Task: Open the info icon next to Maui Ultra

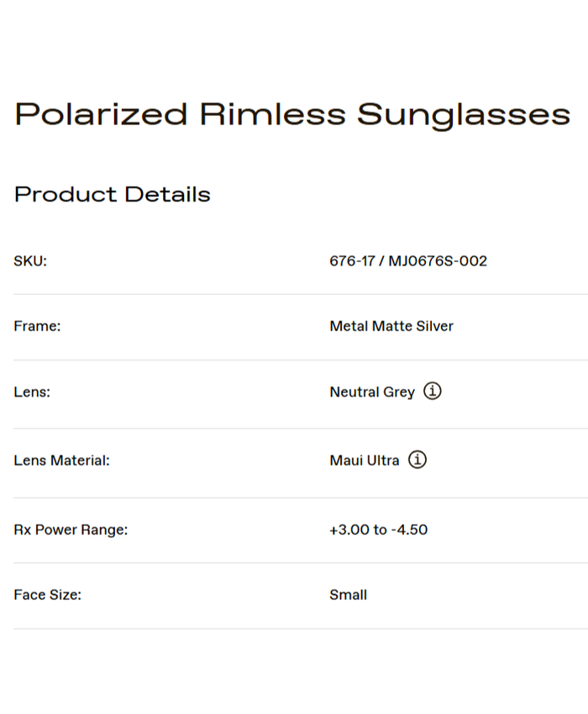Action: point(417,460)
